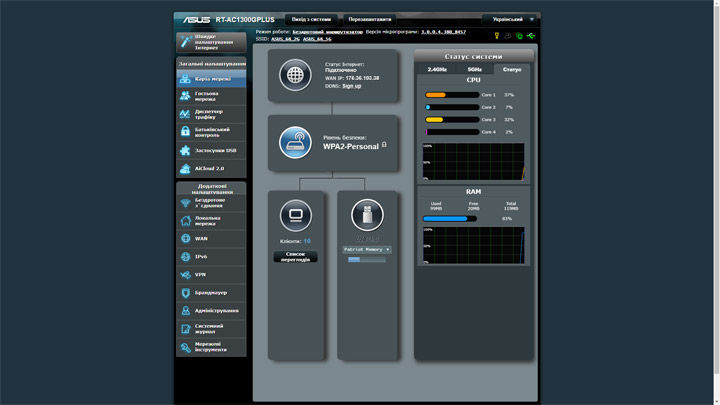Click the Перезавантажити reboot button

[370, 19]
